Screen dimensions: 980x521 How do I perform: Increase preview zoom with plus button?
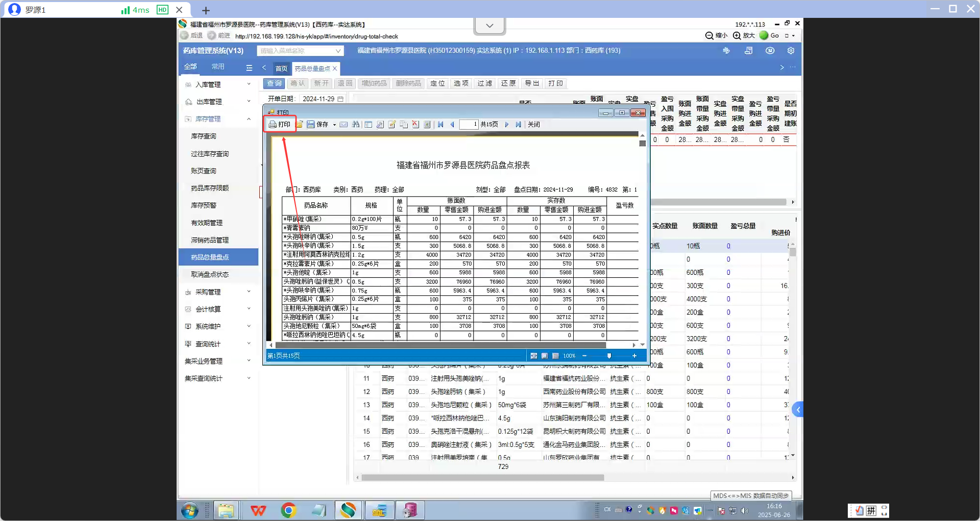pos(634,356)
